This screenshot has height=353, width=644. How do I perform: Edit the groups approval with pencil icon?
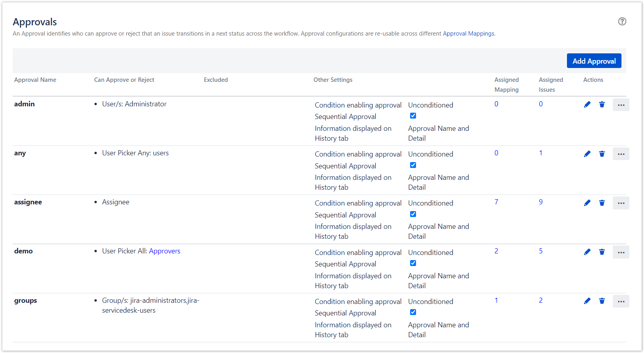point(587,301)
